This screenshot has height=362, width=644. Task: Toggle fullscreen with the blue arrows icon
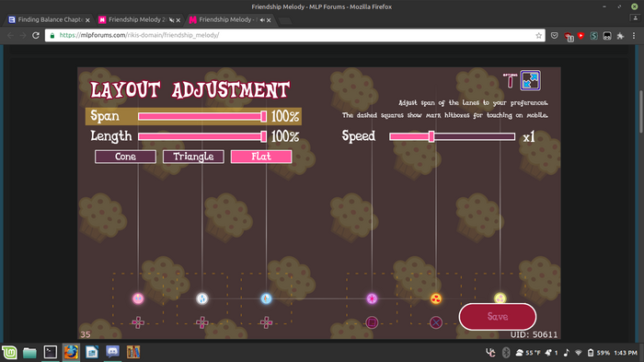tap(530, 80)
